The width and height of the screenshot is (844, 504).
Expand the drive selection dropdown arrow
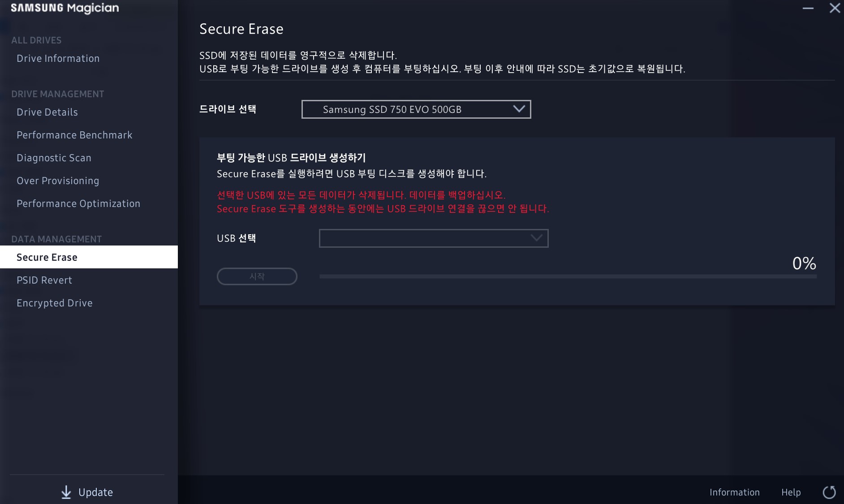tap(519, 109)
